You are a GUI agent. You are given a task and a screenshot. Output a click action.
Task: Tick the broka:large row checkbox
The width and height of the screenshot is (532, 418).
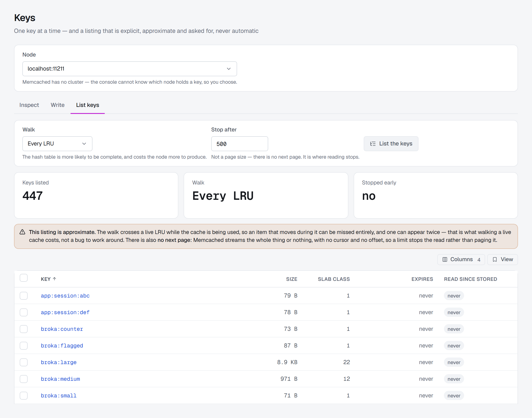(x=24, y=362)
